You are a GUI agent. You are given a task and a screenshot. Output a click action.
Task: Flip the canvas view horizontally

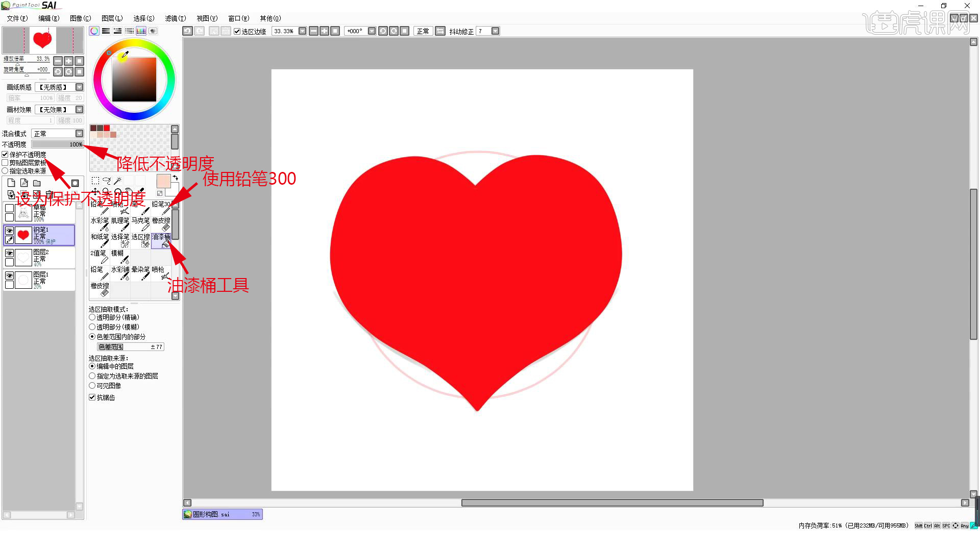(440, 31)
